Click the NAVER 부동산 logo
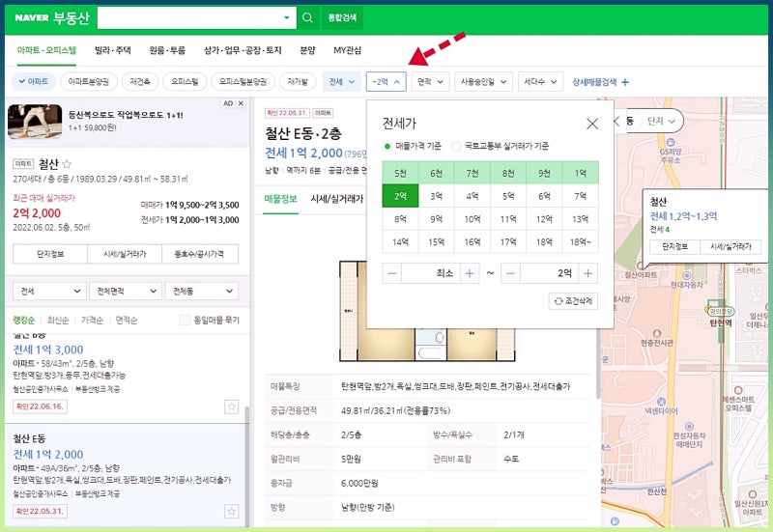Viewport: 773px width, 532px height. tap(52, 17)
